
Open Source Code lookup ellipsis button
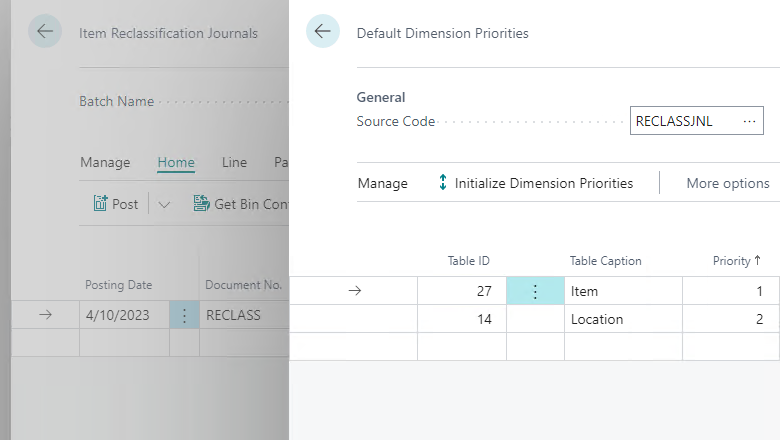pos(749,121)
